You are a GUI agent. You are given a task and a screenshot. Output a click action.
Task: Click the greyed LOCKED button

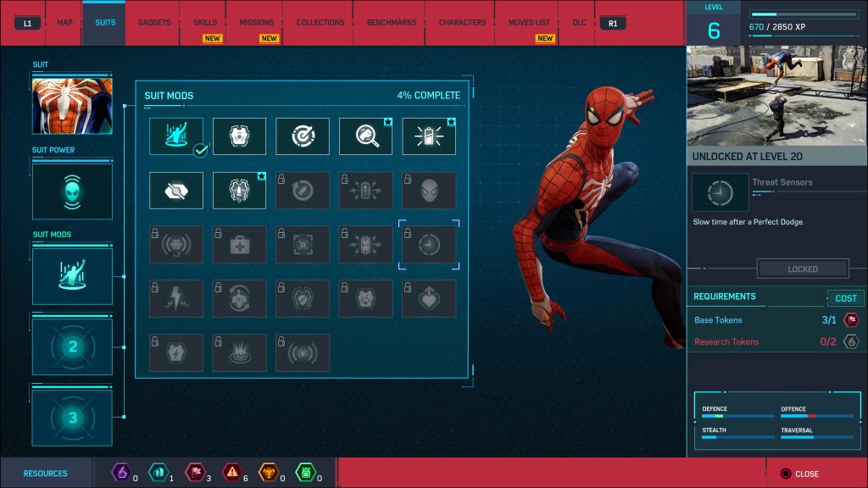802,269
